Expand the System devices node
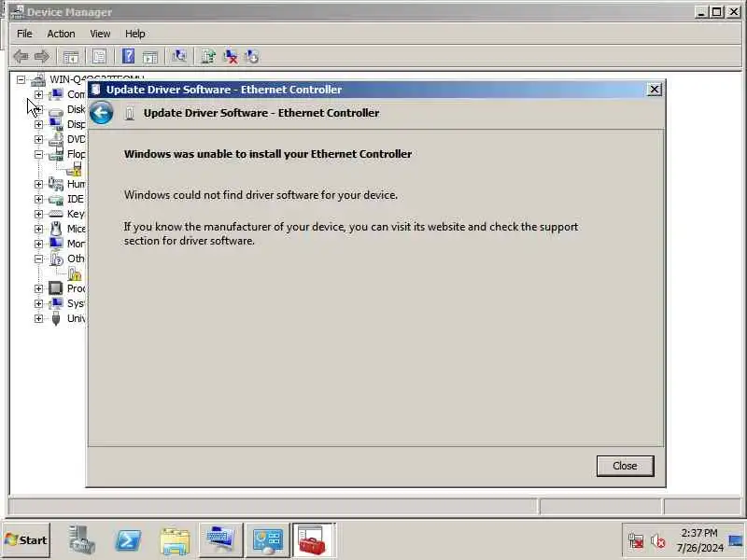Image resolution: width=747 pixels, height=560 pixels. [x=38, y=303]
